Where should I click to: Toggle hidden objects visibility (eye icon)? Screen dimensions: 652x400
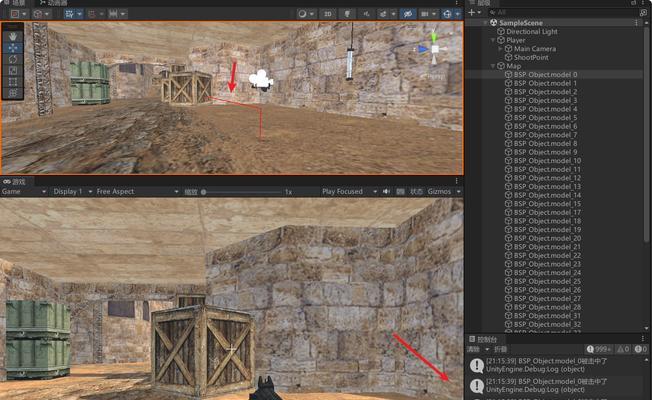[x=408, y=14]
